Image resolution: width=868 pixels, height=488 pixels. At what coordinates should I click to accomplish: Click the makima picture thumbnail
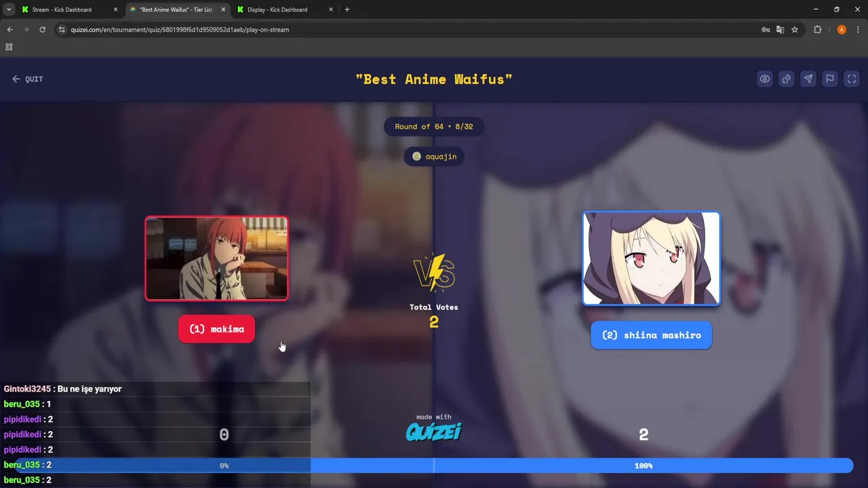point(216,258)
